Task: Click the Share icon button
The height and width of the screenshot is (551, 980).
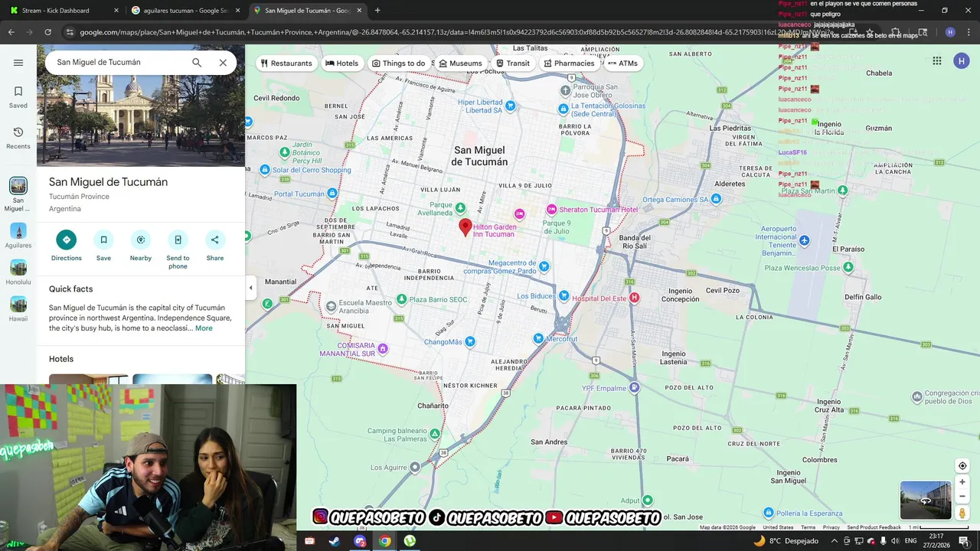Action: pos(215,240)
